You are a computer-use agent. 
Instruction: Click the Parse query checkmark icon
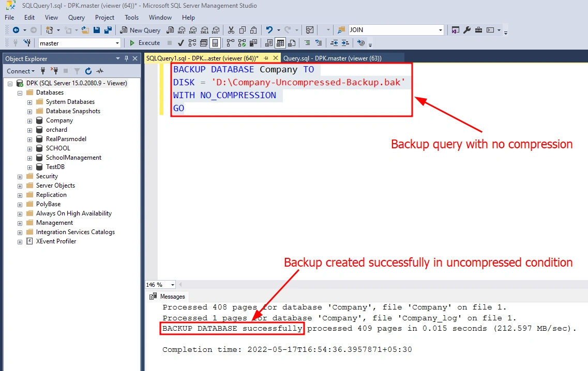pyautogui.click(x=181, y=43)
